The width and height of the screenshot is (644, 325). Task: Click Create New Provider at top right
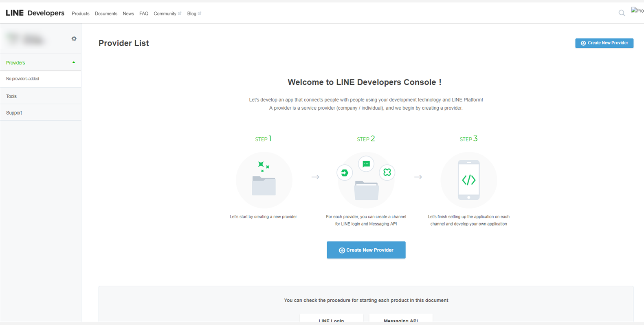coord(604,43)
